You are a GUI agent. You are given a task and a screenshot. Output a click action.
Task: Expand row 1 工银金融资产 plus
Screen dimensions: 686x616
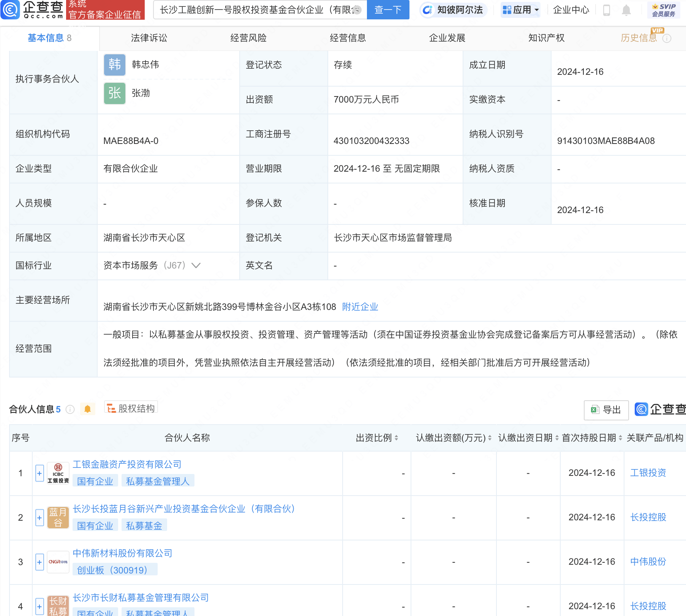(x=40, y=474)
